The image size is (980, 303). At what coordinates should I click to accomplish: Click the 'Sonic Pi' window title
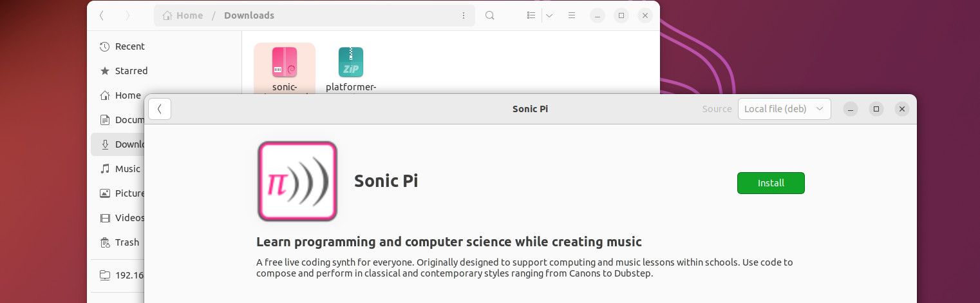tap(530, 109)
